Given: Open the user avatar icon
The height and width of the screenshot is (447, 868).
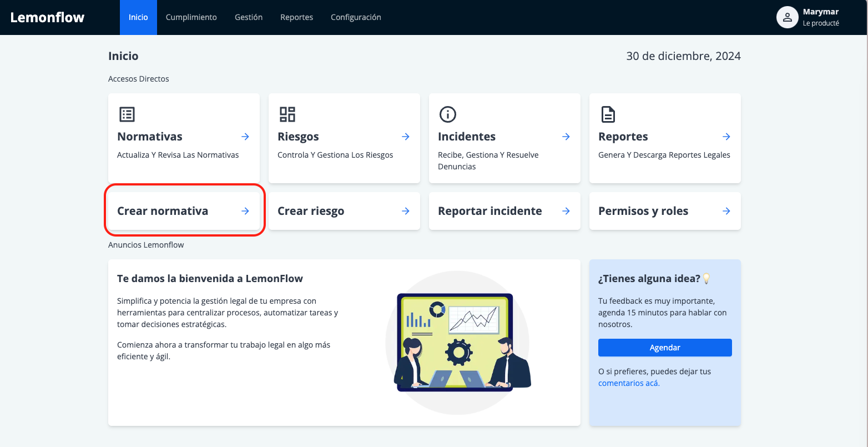Looking at the screenshot, I should pyautogui.click(x=787, y=17).
